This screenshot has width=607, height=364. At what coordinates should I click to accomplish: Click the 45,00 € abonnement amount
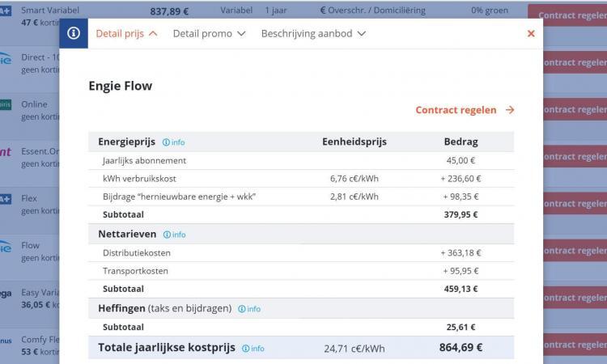click(461, 160)
